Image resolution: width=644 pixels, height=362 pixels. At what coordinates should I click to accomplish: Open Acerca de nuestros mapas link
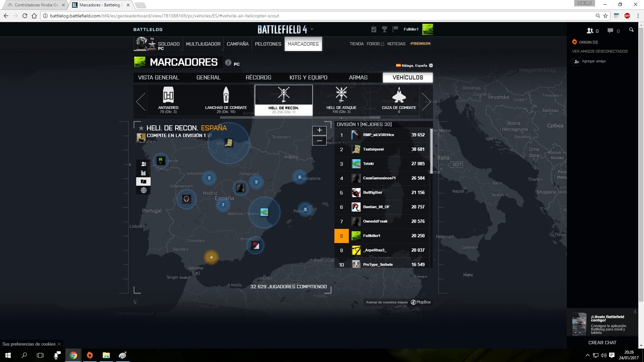(x=387, y=302)
